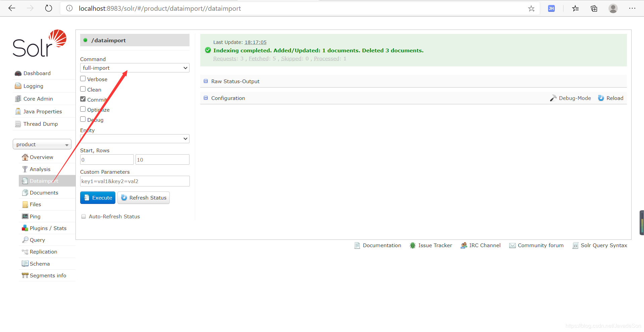
Task: Open the Schema page
Action: tap(40, 264)
